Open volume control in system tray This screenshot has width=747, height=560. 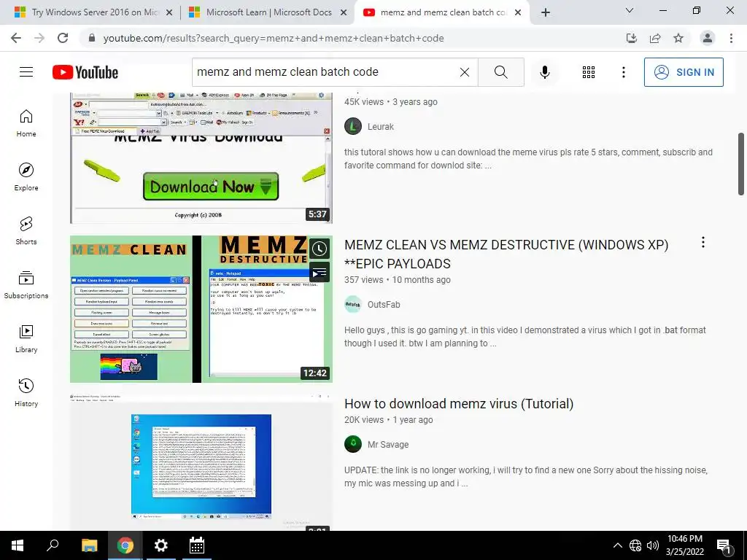(653, 545)
